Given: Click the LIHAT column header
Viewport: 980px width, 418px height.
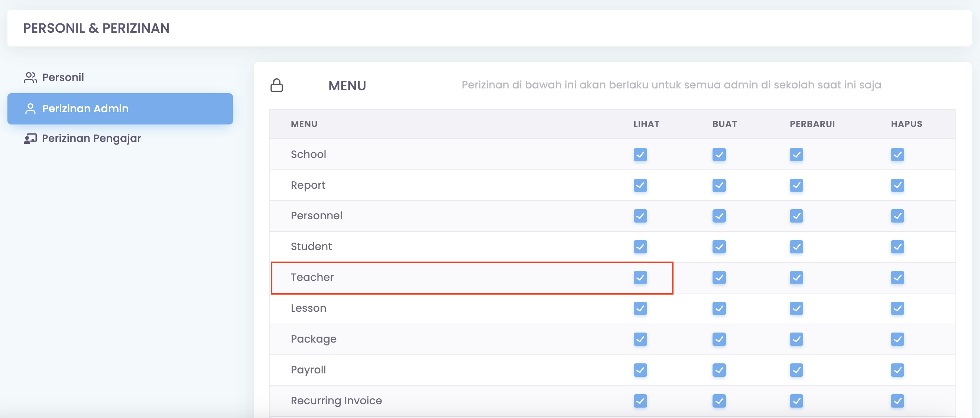Looking at the screenshot, I should (646, 124).
